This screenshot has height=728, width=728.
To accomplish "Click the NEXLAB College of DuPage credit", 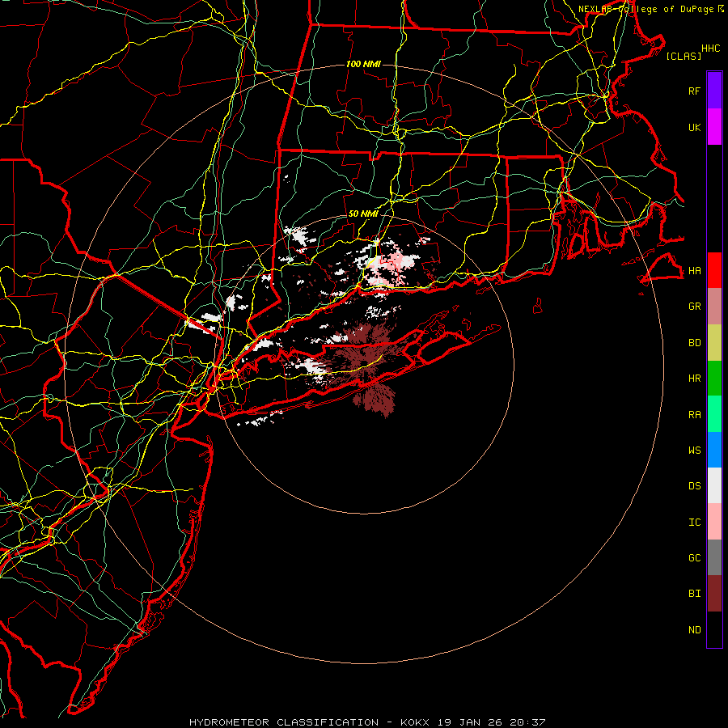I will coord(651,9).
